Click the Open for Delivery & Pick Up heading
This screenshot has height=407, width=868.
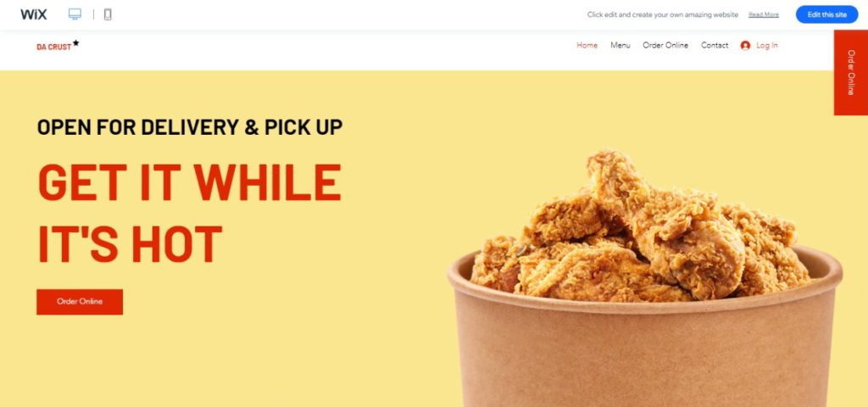pos(189,127)
